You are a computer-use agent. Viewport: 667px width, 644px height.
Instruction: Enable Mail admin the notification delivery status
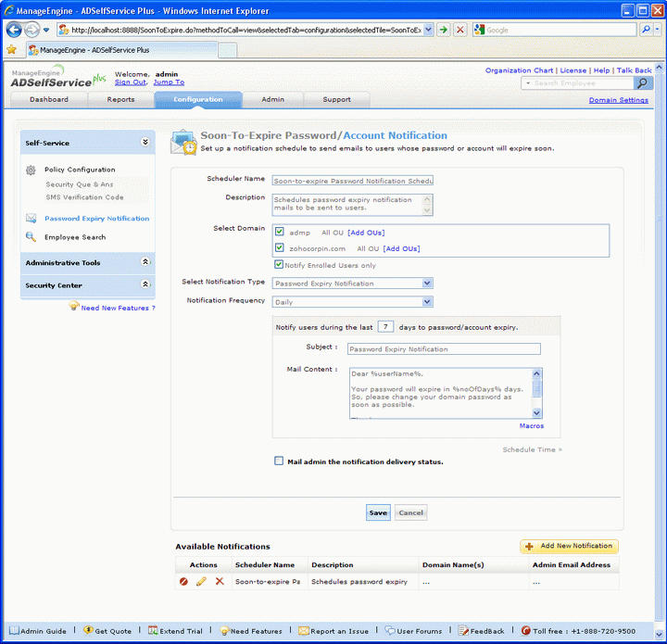pos(279,461)
